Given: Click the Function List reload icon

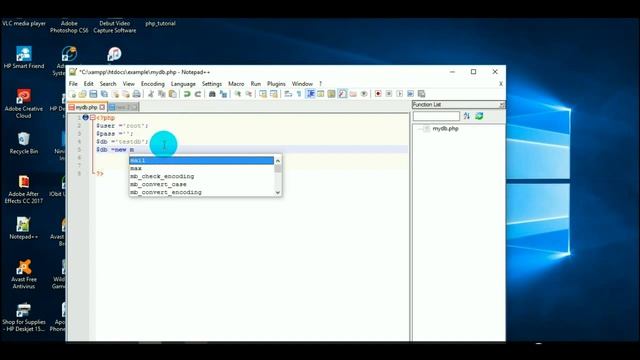Looking at the screenshot, I should point(479,116).
